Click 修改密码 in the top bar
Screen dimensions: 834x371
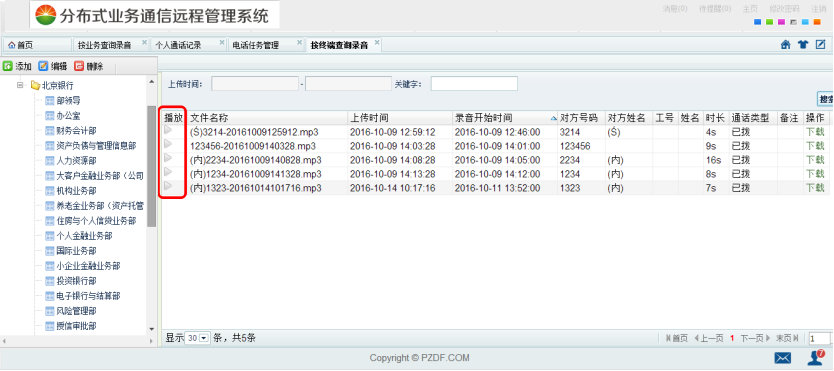tap(784, 9)
